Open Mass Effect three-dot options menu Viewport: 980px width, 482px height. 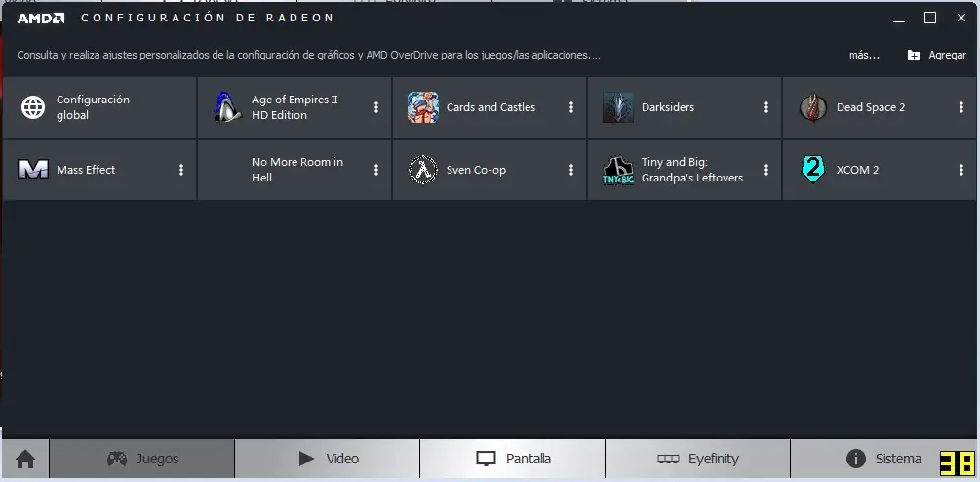(181, 170)
